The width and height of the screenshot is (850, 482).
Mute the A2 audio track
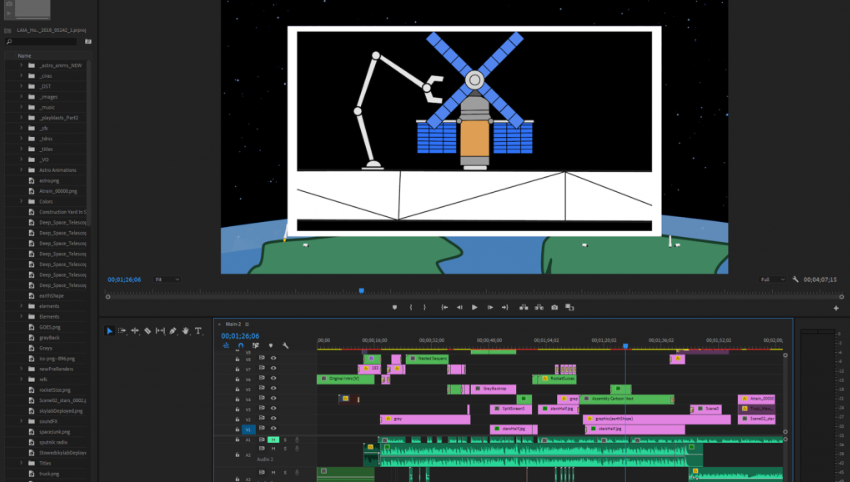point(273,448)
